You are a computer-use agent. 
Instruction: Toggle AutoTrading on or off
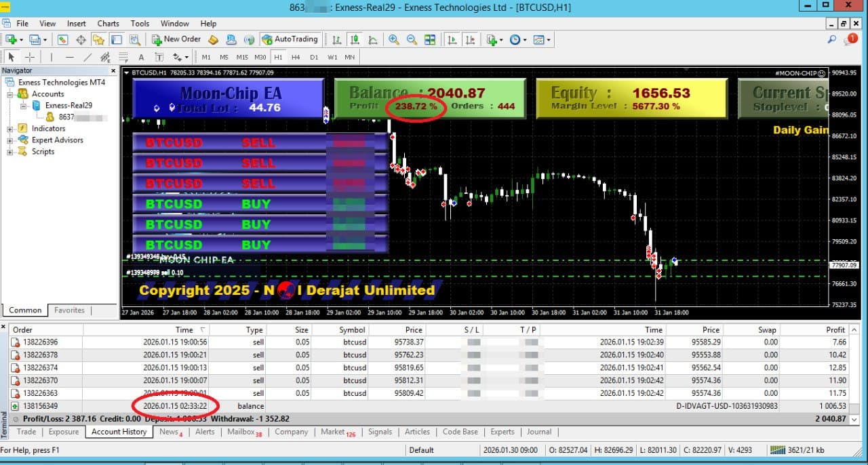(291, 39)
